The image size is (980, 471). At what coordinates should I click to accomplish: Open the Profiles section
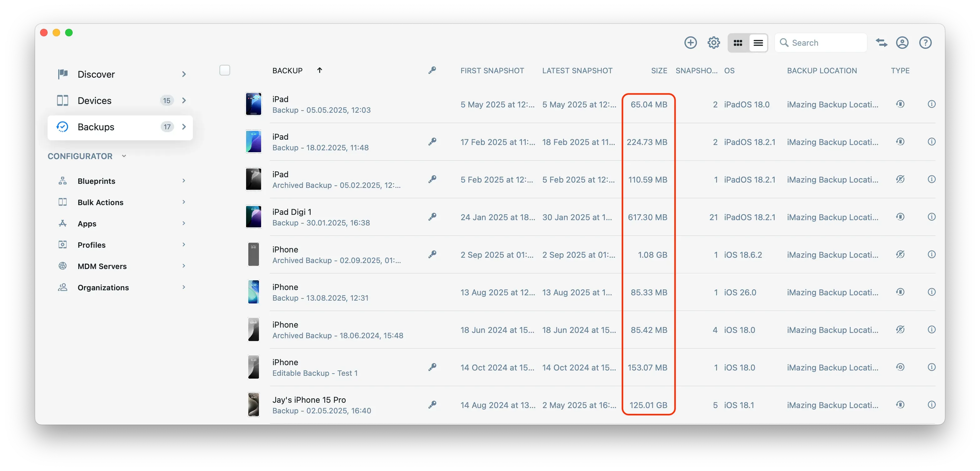click(x=91, y=245)
